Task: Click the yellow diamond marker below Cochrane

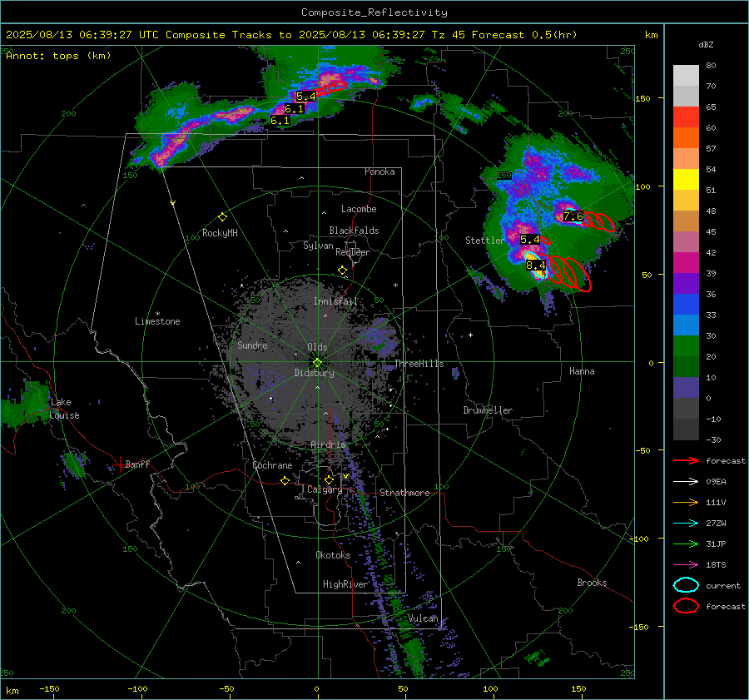Action: pyautogui.click(x=285, y=480)
